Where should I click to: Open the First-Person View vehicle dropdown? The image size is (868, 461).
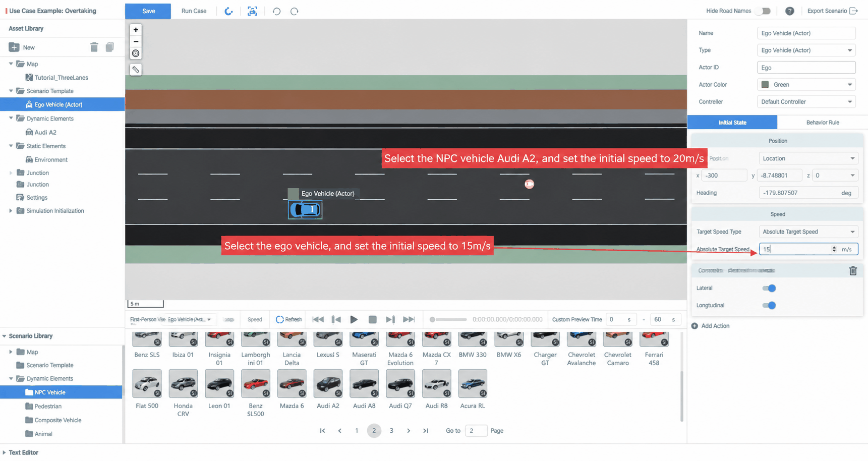coord(190,319)
